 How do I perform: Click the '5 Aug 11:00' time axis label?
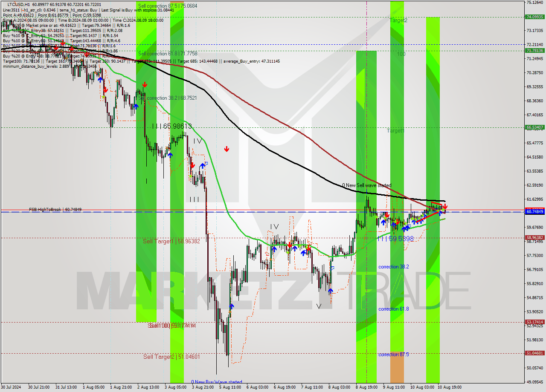pyautogui.click(x=230, y=387)
